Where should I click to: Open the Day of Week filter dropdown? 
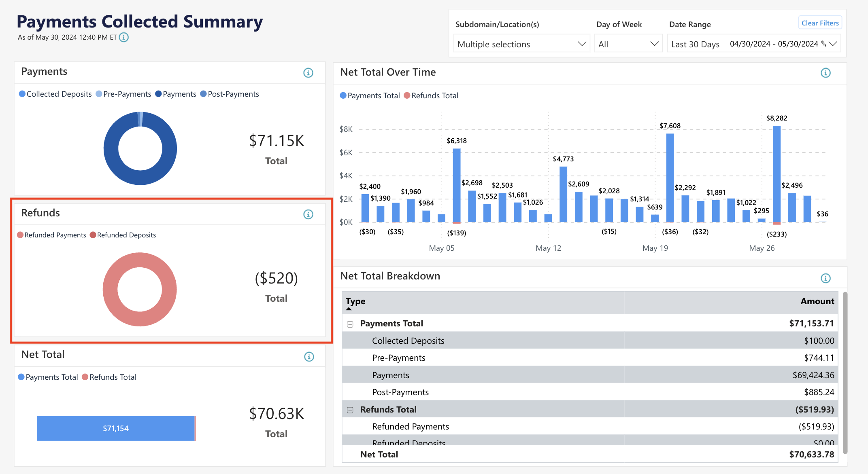point(628,43)
